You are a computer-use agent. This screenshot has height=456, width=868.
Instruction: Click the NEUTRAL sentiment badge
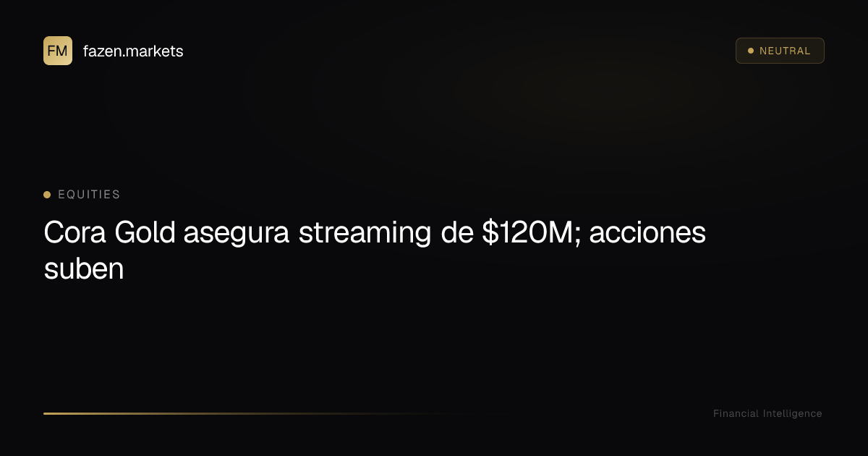pos(780,51)
